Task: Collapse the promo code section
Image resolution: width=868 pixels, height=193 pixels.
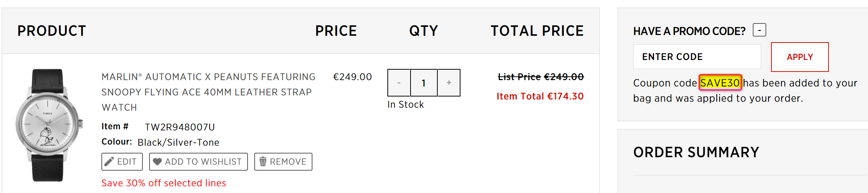Action: [x=759, y=30]
